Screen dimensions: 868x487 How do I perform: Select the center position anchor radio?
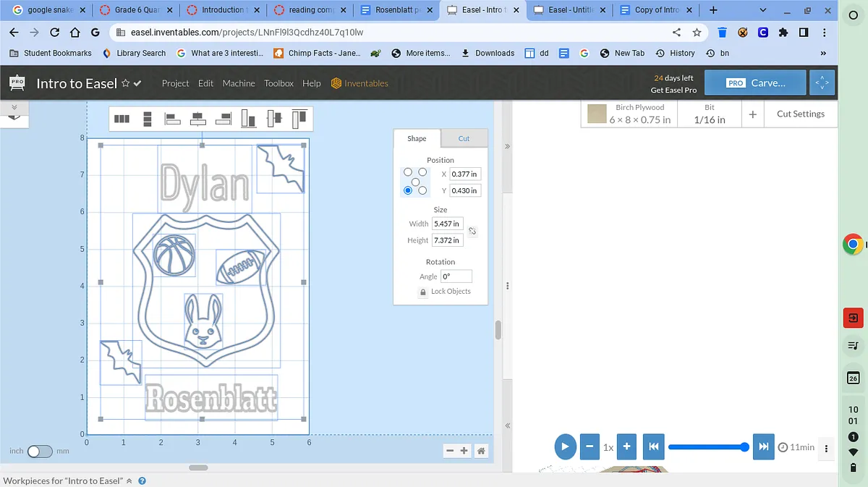(415, 182)
